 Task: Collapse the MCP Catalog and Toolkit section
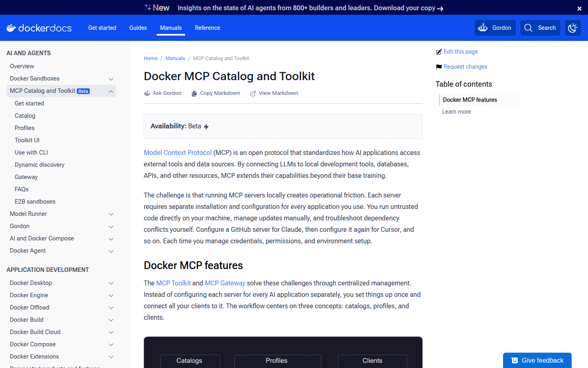pos(111,91)
